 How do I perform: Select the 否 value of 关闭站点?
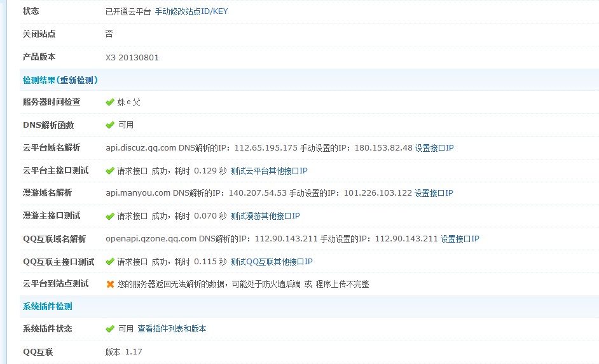pos(109,34)
